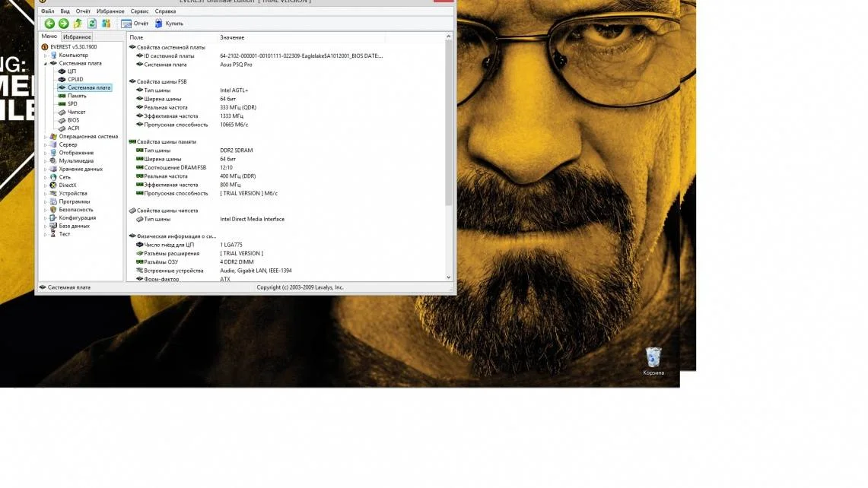Open the Сервис menu
This screenshot has width=868, height=488.
(x=139, y=11)
